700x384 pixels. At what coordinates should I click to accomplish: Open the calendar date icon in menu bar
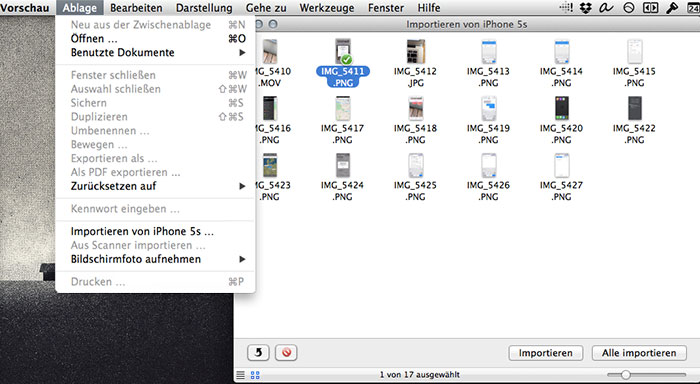(x=693, y=8)
